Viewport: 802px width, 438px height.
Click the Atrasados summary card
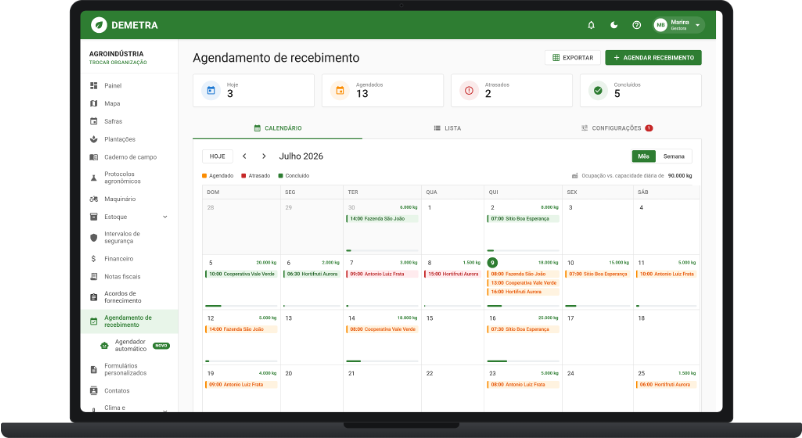[x=511, y=91]
